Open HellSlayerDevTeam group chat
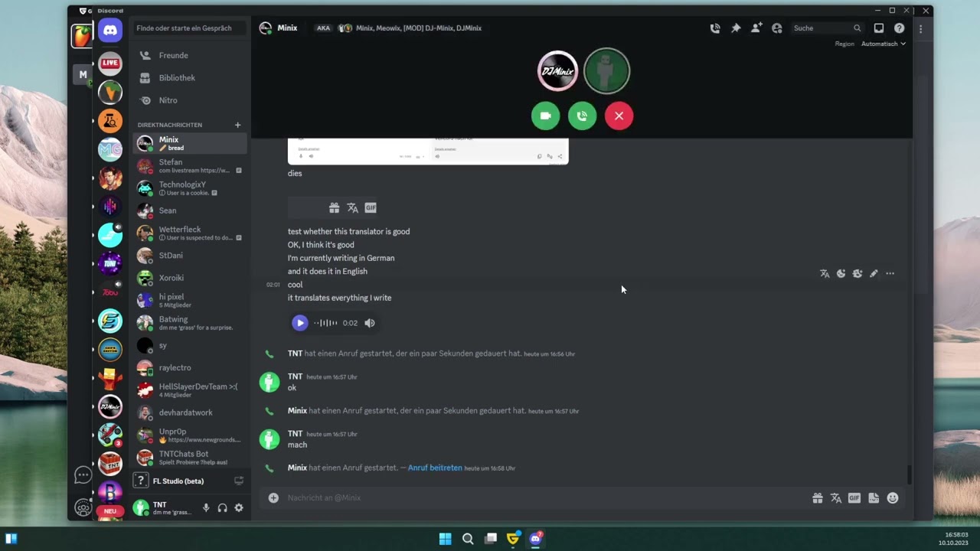Screen dimensions: 980x551 [190, 390]
